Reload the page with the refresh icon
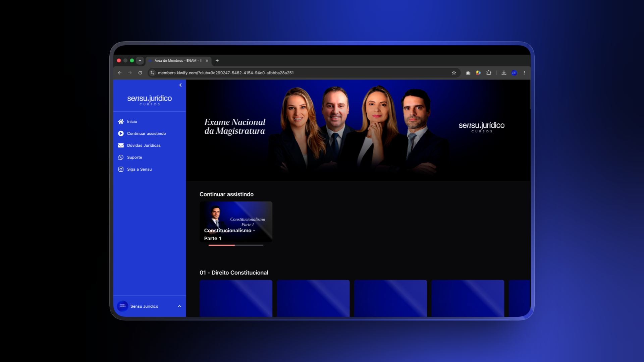This screenshot has width=644, height=362. pos(140,73)
